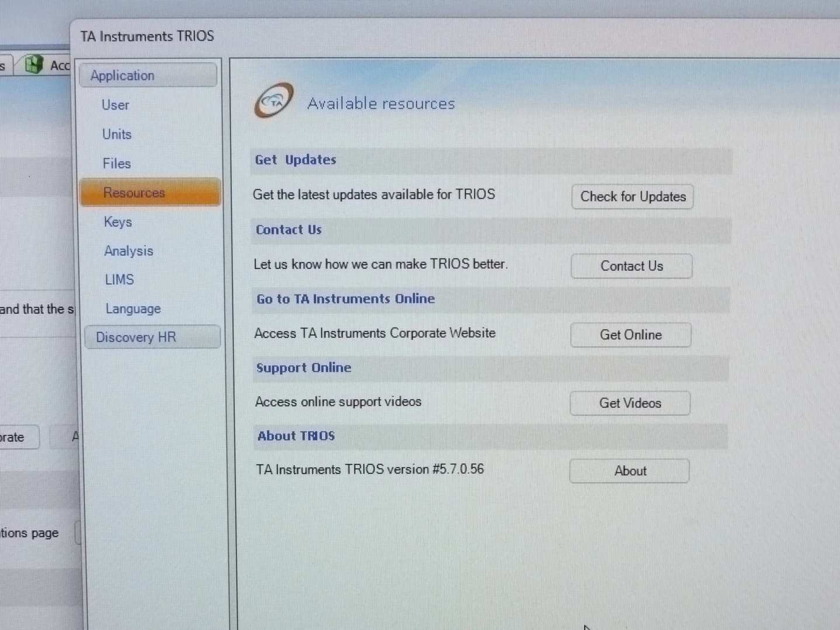
Task: Select the highlighted Resources item
Action: 150,192
